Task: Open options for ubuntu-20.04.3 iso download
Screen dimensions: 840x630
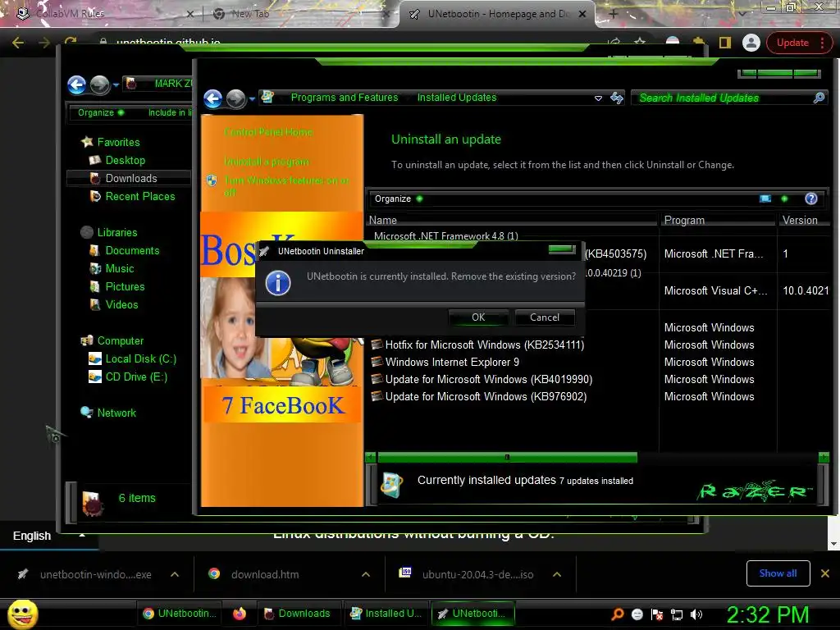Action: (557, 574)
